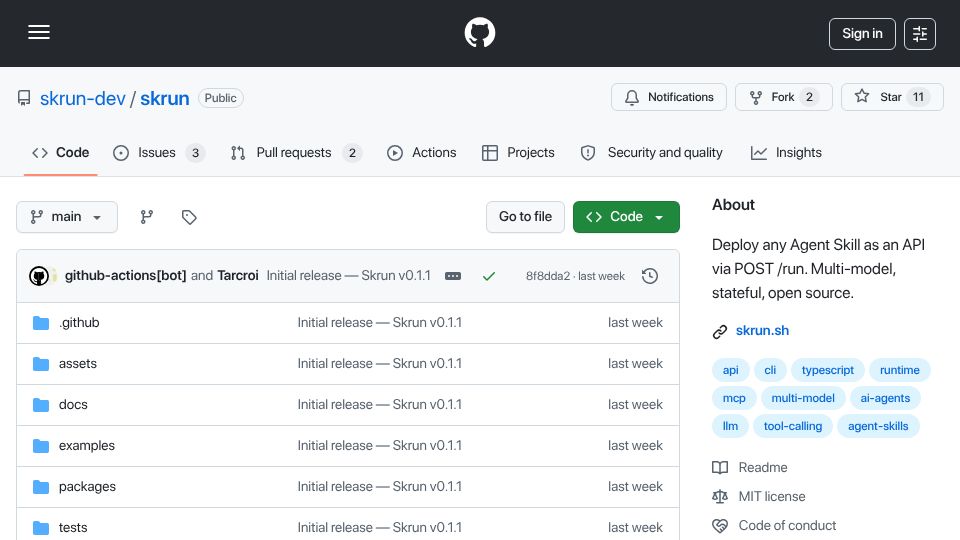Screen dimensions: 960x540
Task: Click the .github folder icon
Action: pyautogui.click(x=41, y=323)
